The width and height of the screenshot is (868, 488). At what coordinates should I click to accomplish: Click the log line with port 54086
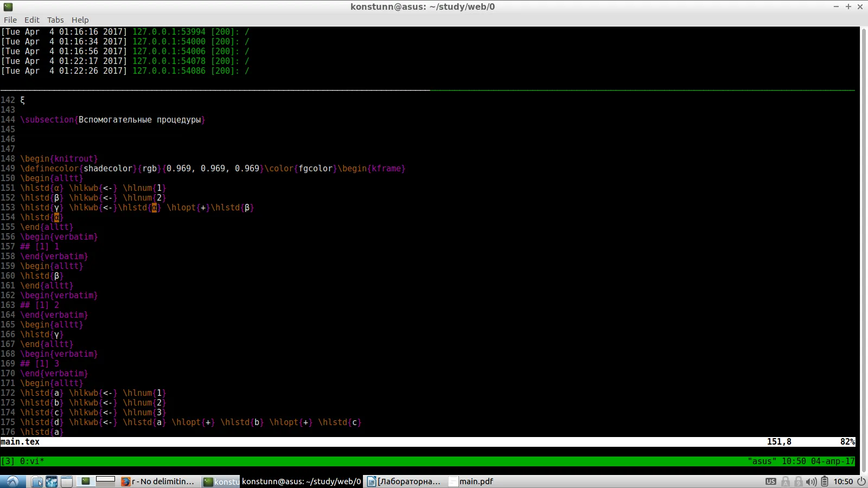[125, 71]
